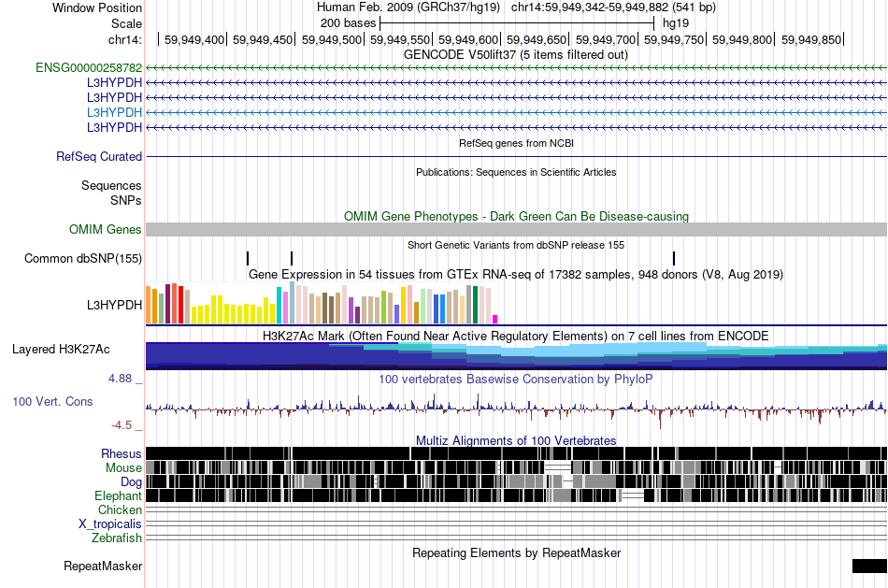Click the OMIM Genes track label

click(106, 229)
